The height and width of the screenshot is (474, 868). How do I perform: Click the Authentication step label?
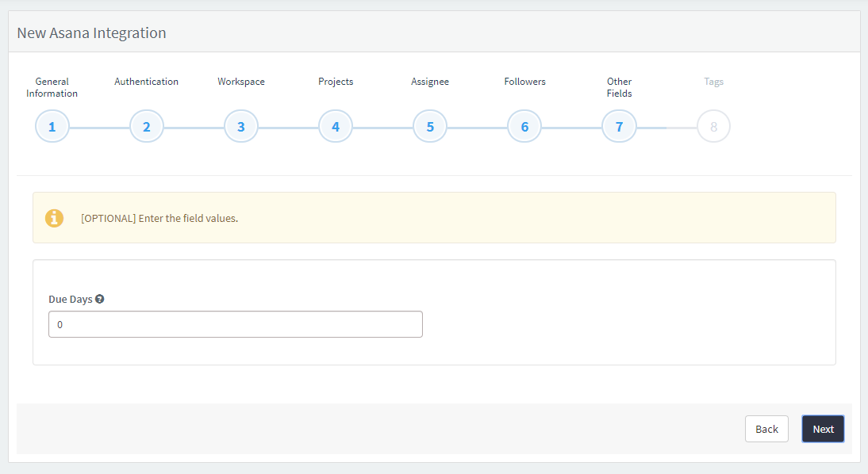[146, 82]
